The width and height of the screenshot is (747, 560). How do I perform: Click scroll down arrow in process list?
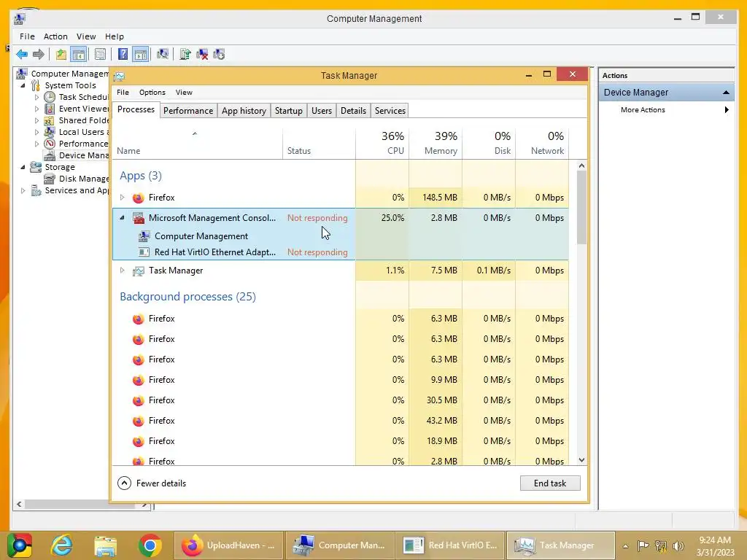point(581,460)
